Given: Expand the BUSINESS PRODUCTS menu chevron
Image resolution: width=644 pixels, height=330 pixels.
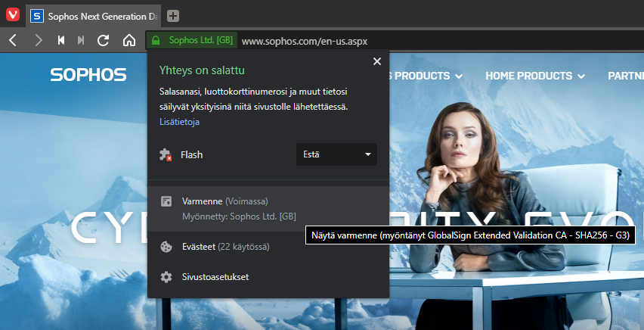Looking at the screenshot, I should tap(459, 76).
